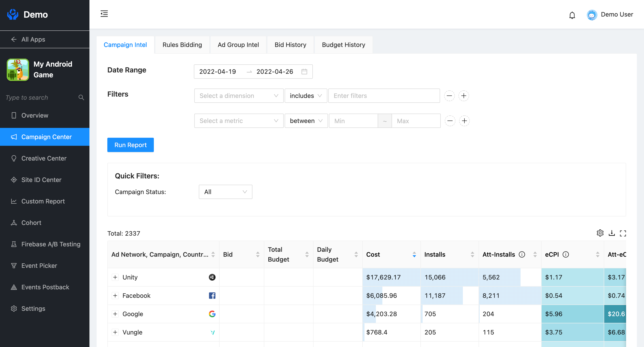Click the 2022-04-19 date field
This screenshot has height=347, width=644.
pos(218,72)
